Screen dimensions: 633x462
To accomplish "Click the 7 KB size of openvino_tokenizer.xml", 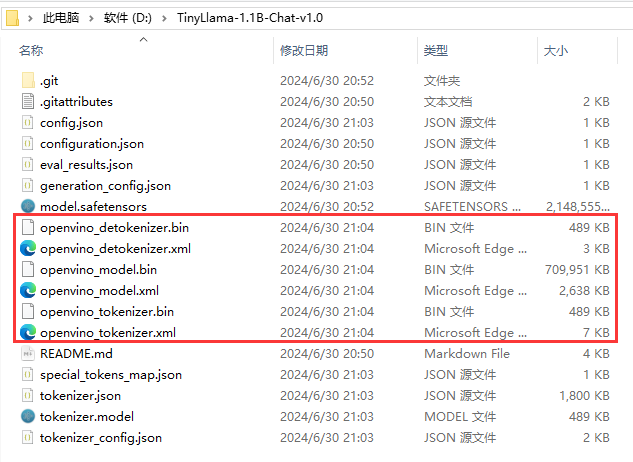I will click(596, 333).
